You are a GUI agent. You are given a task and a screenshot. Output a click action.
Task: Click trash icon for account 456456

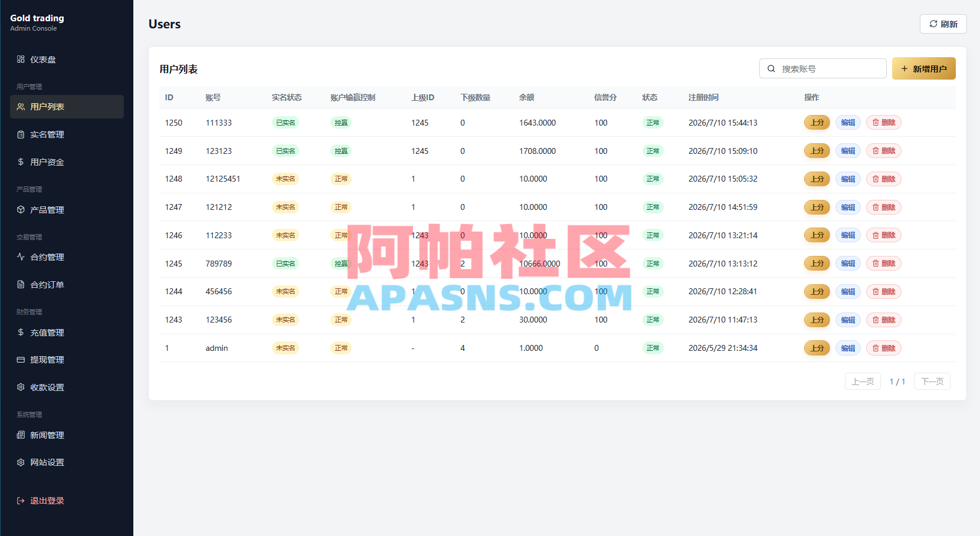click(x=876, y=292)
